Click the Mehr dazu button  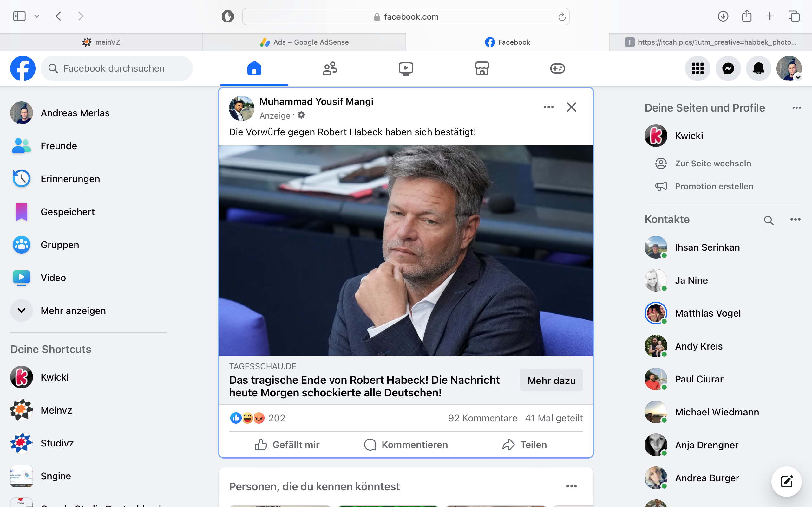[x=551, y=381]
